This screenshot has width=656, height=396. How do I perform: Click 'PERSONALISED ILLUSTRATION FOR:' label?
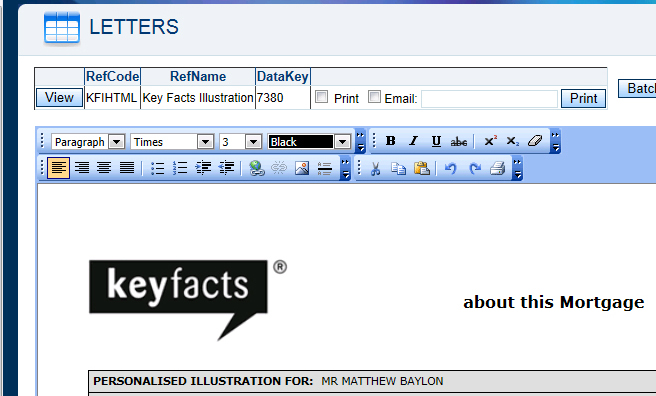(x=203, y=381)
